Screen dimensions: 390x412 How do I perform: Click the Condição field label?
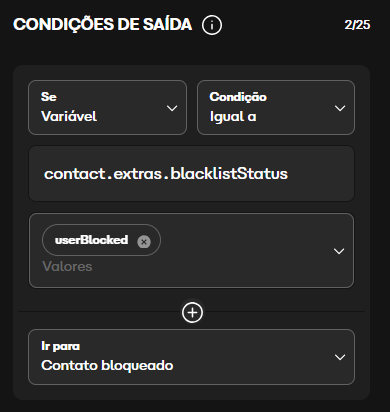coord(238,97)
